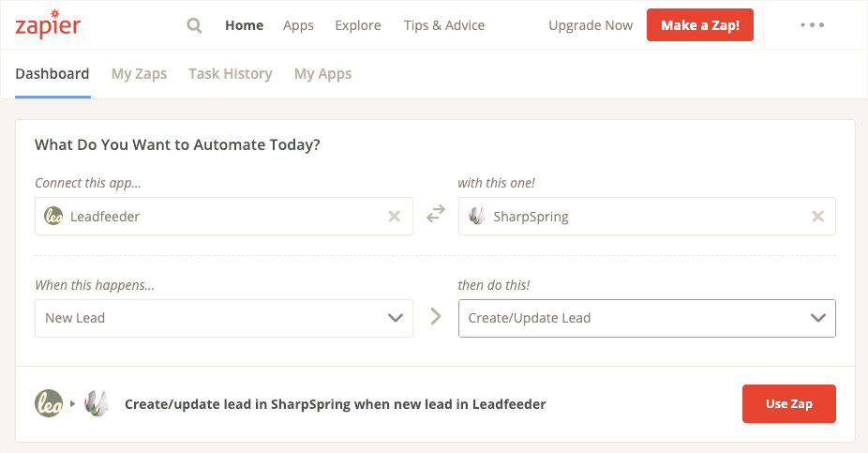This screenshot has height=453, width=868.
Task: Clear the SharpSpring app selection
Action: (817, 217)
